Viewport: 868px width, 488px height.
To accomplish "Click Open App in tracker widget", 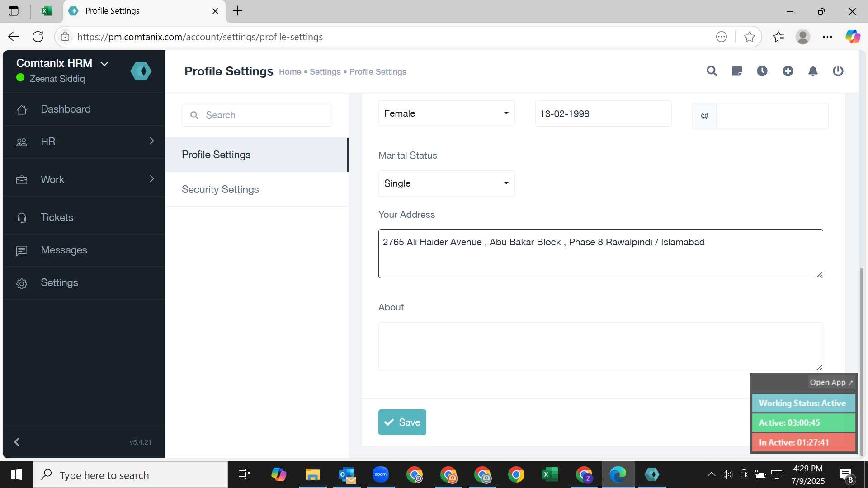I will click(831, 382).
